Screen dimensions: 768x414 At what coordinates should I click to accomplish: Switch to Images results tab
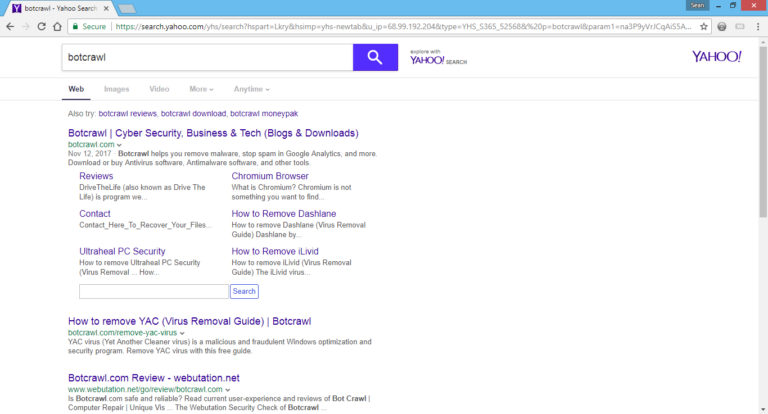(x=117, y=89)
